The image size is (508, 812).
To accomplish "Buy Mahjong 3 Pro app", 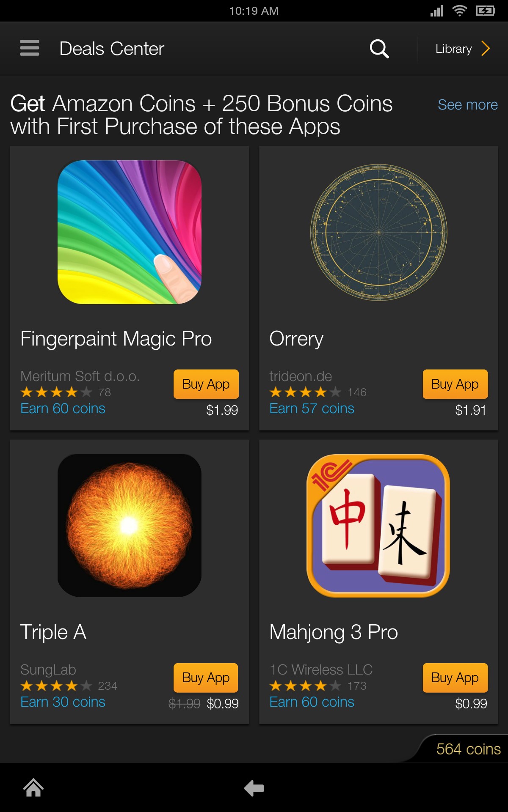I will [455, 678].
